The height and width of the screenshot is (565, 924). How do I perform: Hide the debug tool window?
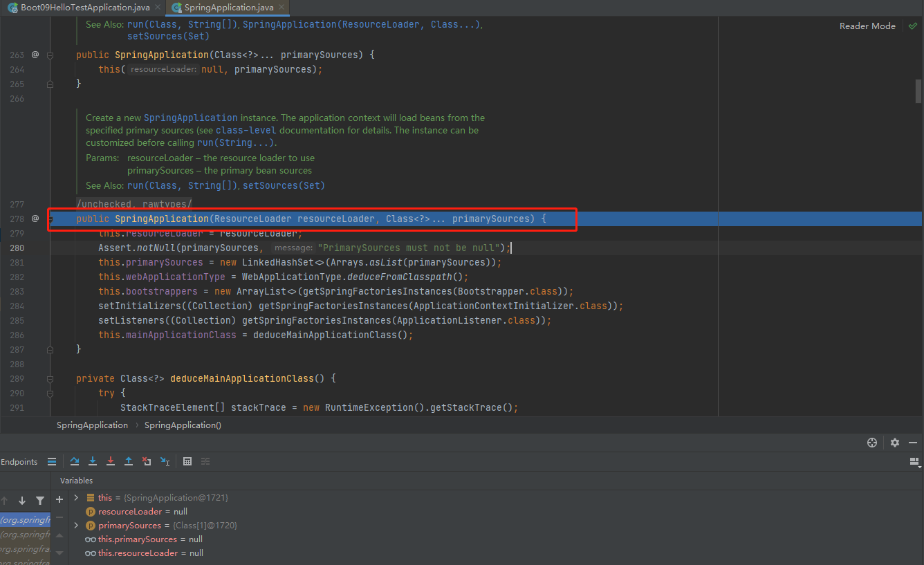(x=914, y=443)
